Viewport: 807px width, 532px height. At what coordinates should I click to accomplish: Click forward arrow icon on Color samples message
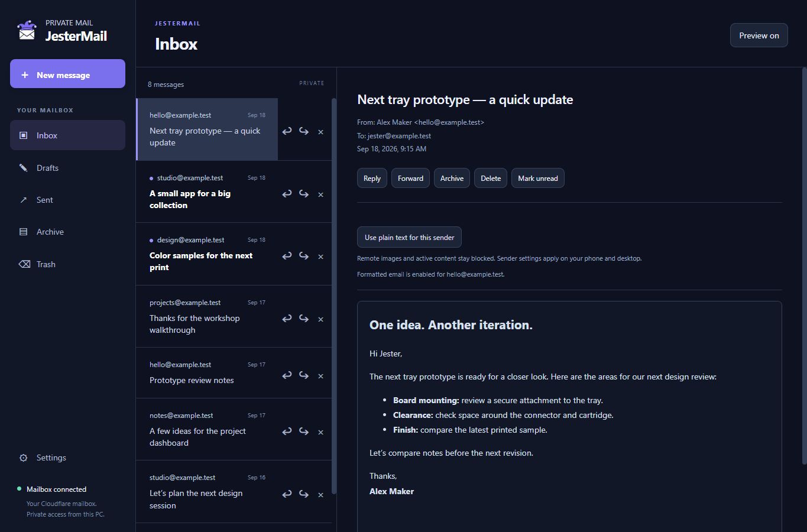304,256
